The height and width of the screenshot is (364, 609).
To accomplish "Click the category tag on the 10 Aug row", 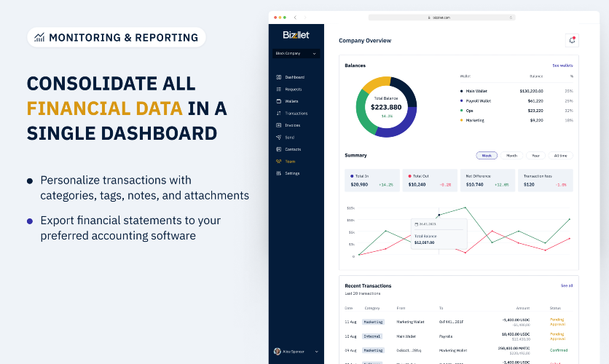I will pos(372,336).
